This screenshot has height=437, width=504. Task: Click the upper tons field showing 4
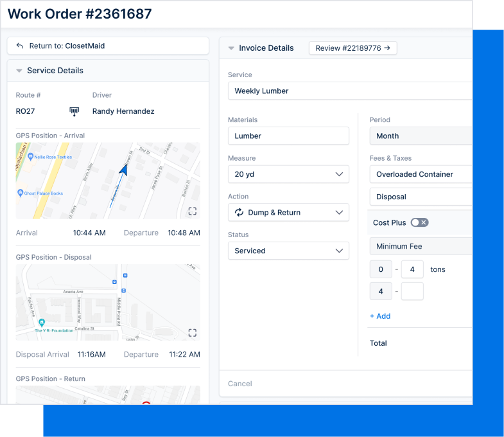point(412,269)
